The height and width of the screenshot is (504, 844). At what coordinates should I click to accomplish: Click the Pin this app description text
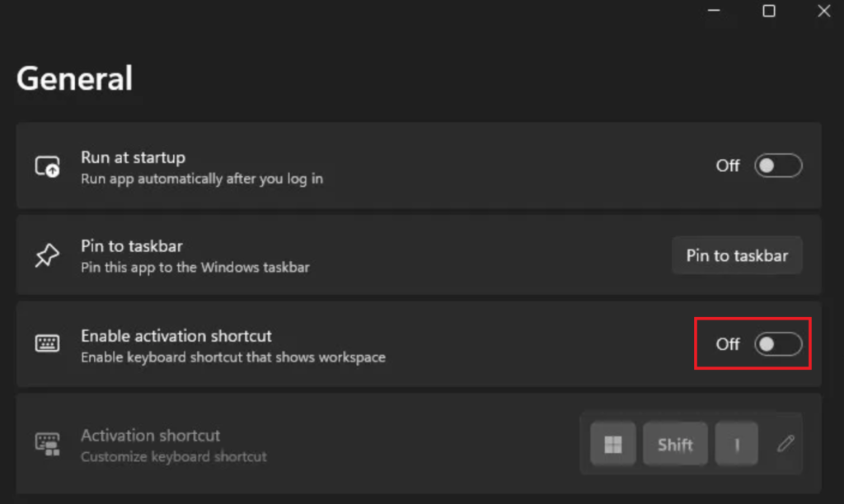click(x=195, y=268)
